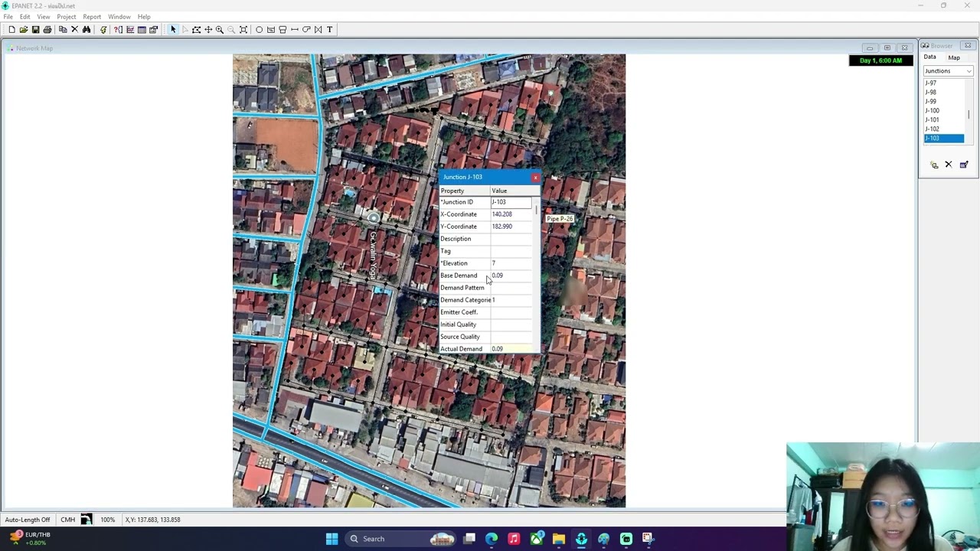980x551 pixels.
Task: Pick the Add Label text tool
Action: coord(330,30)
